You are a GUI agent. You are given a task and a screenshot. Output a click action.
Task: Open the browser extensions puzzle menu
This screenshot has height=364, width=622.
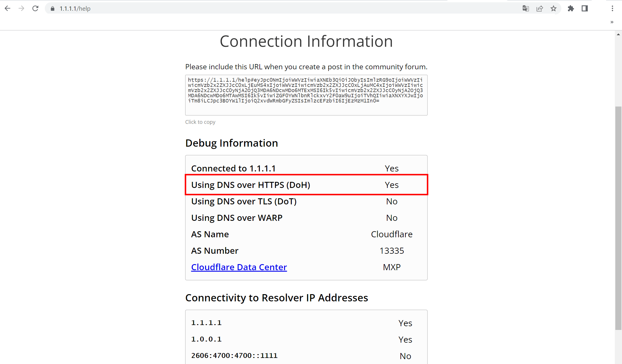(571, 9)
